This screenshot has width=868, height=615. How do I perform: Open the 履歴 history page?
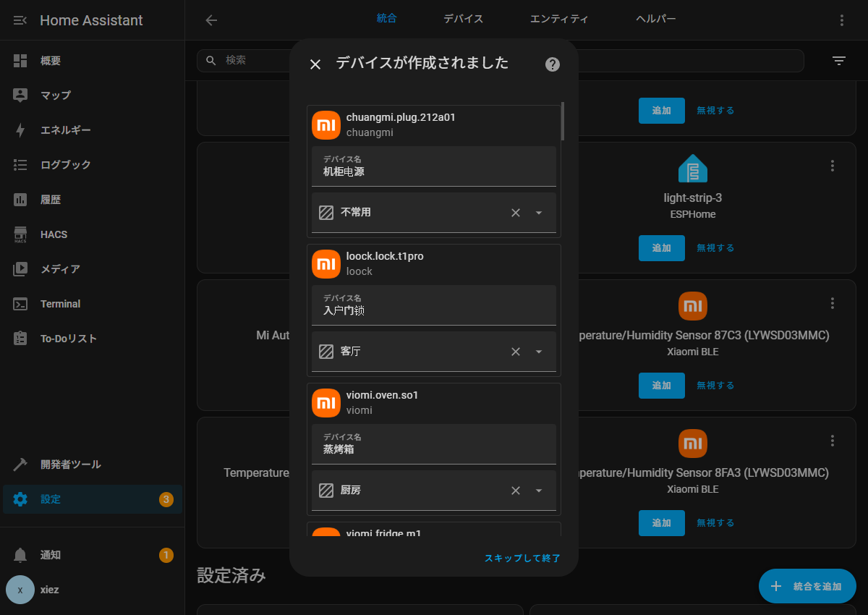point(93,200)
